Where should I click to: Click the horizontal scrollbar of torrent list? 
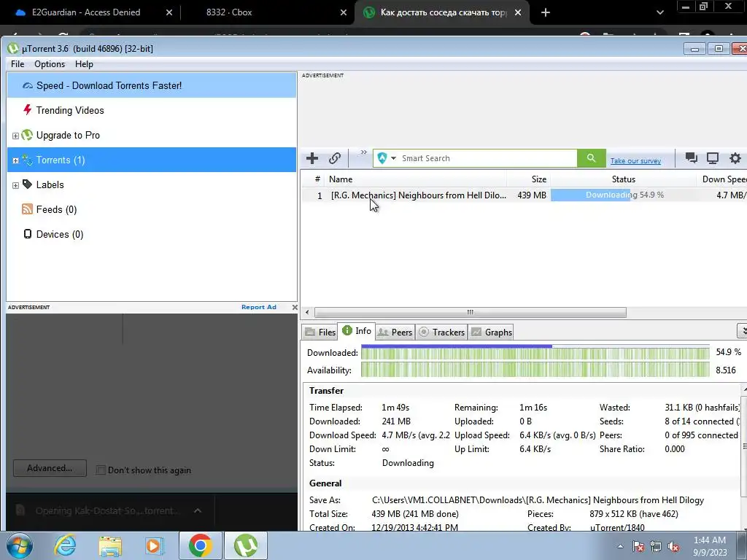471,312
